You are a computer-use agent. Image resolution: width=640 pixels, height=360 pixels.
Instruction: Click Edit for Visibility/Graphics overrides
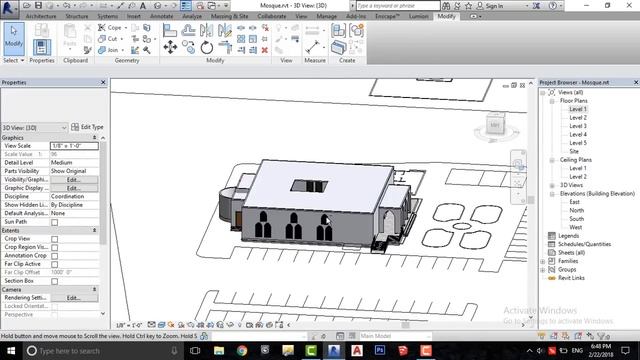click(x=74, y=180)
